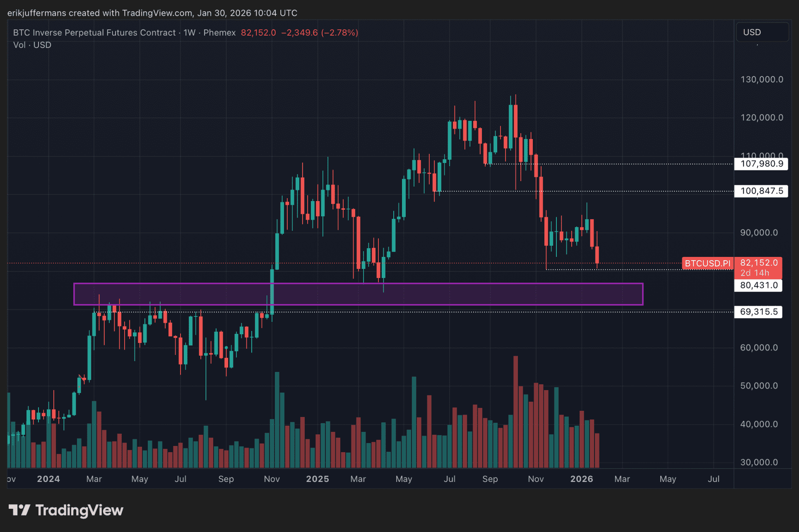Click the 2026 label on time axis
Image resolution: width=799 pixels, height=532 pixels.
(581, 479)
